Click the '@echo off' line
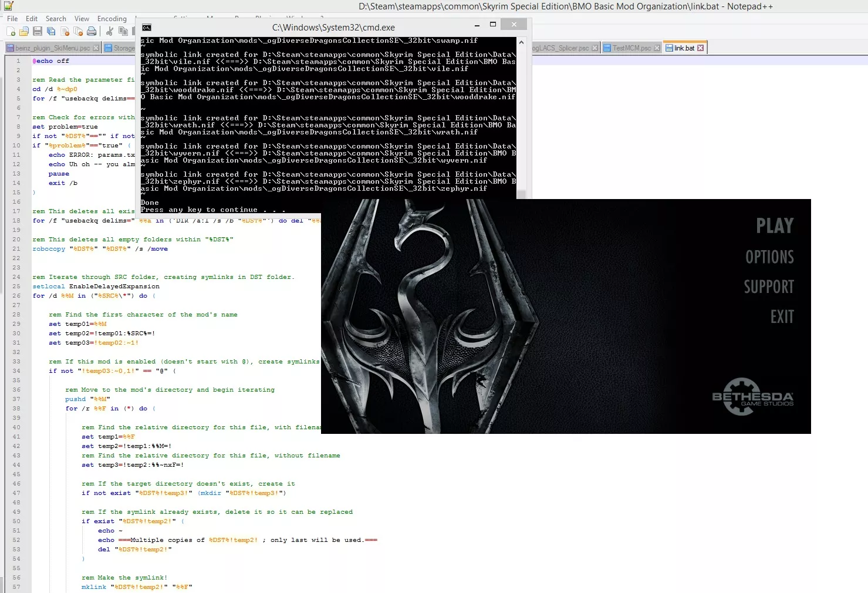This screenshot has width=868, height=593. pos(50,61)
